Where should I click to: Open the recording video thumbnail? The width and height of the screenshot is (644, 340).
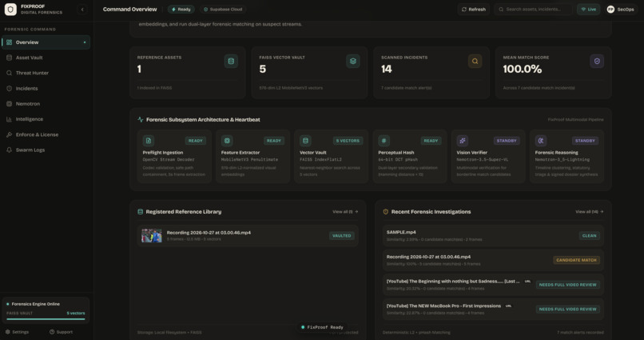click(x=152, y=235)
